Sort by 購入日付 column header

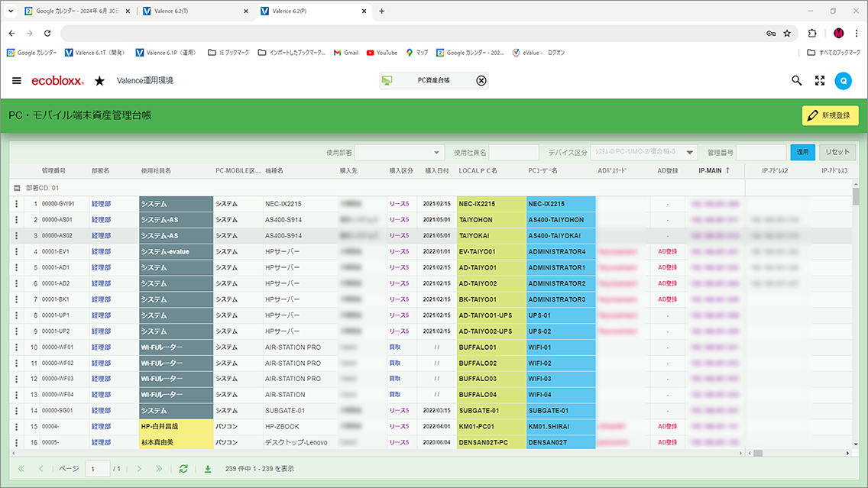coord(437,170)
